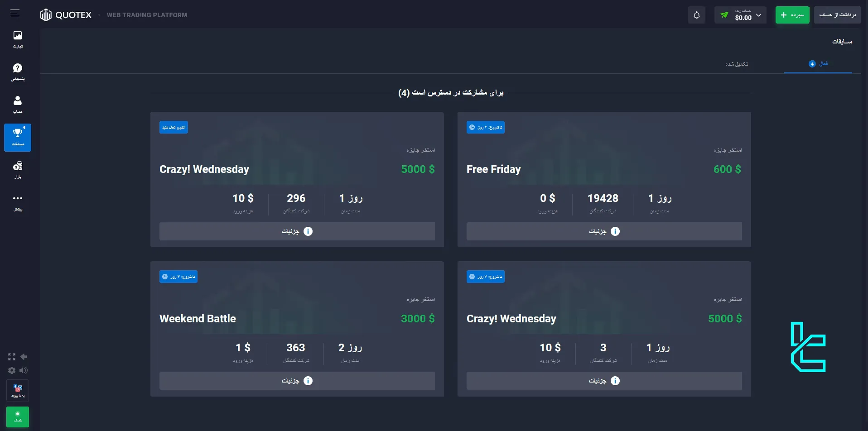868x431 pixels.
Task: Click the Weekend Battle title
Action: point(198,319)
